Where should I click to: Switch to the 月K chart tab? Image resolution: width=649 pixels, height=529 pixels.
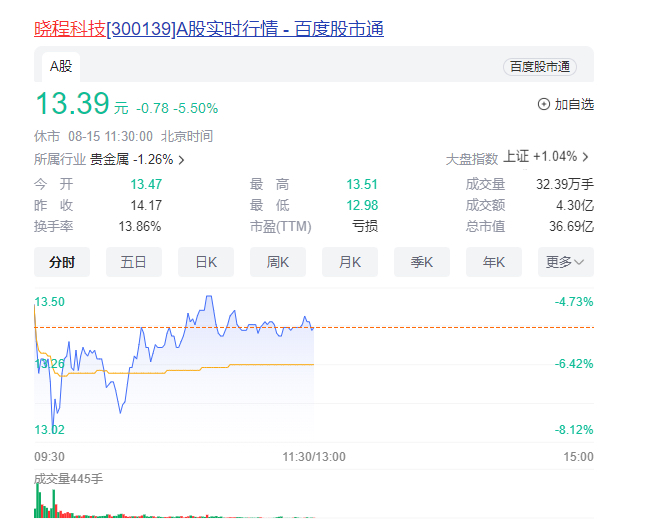(350, 262)
